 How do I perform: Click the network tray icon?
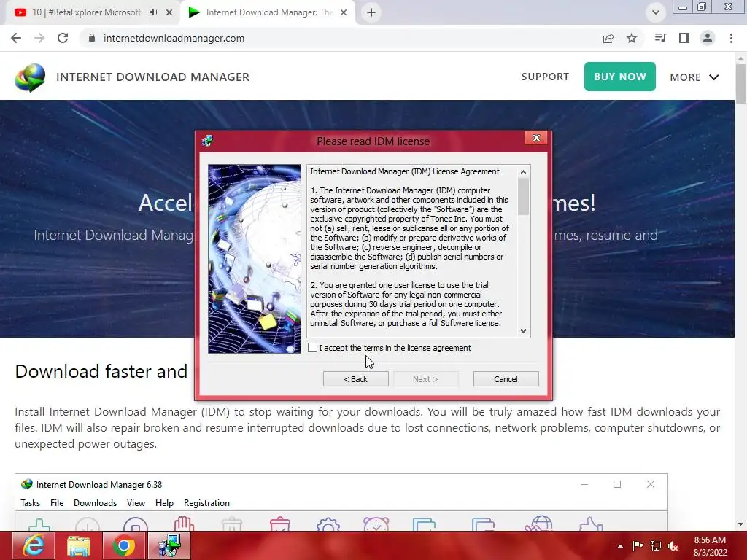pos(656,546)
